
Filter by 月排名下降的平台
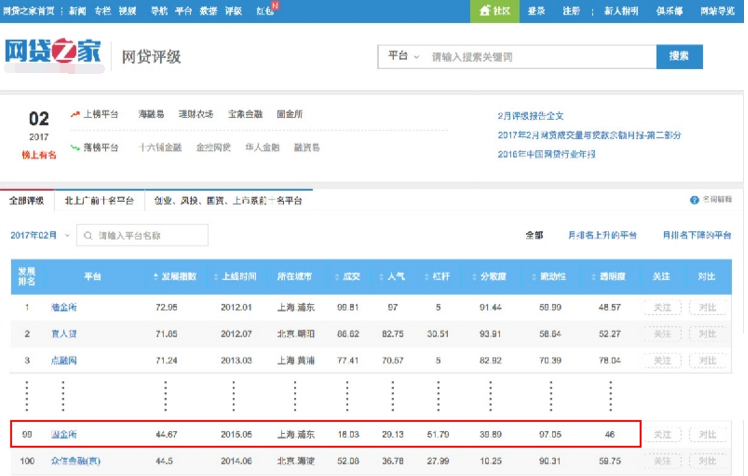[x=697, y=235]
